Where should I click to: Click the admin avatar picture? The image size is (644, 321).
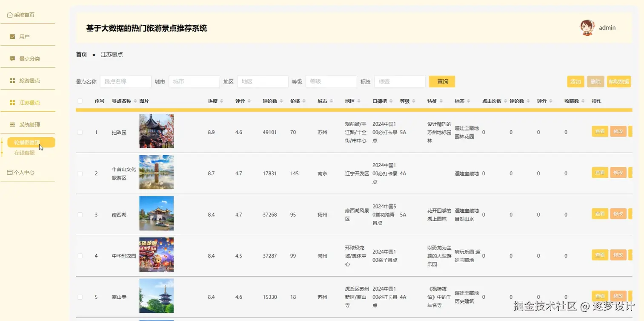click(x=587, y=28)
